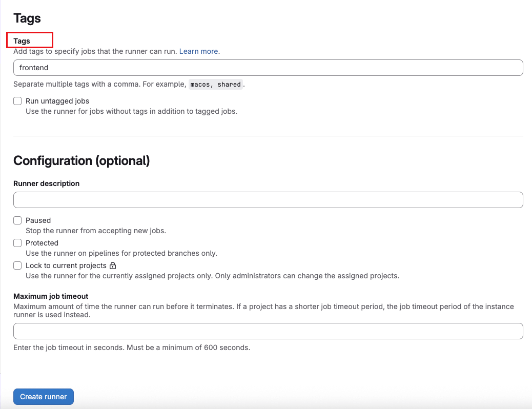Click the Runner description label
This screenshot has width=532, height=409.
coord(46,183)
